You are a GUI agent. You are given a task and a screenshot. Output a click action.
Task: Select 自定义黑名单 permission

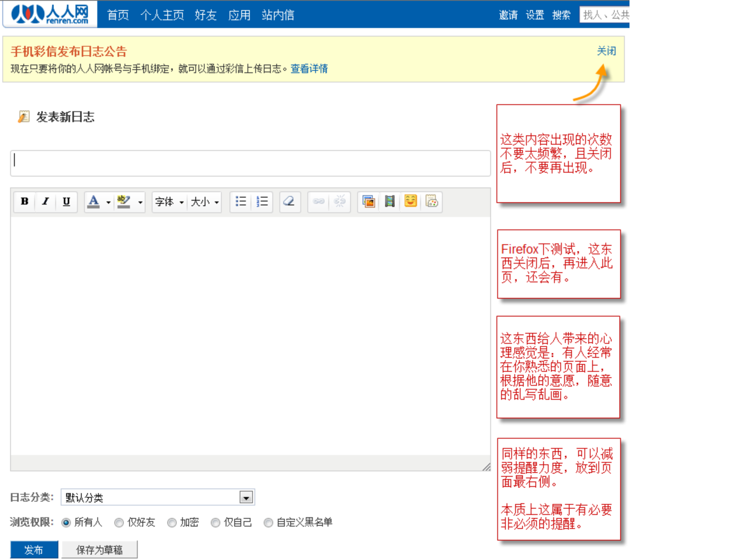[x=268, y=523]
